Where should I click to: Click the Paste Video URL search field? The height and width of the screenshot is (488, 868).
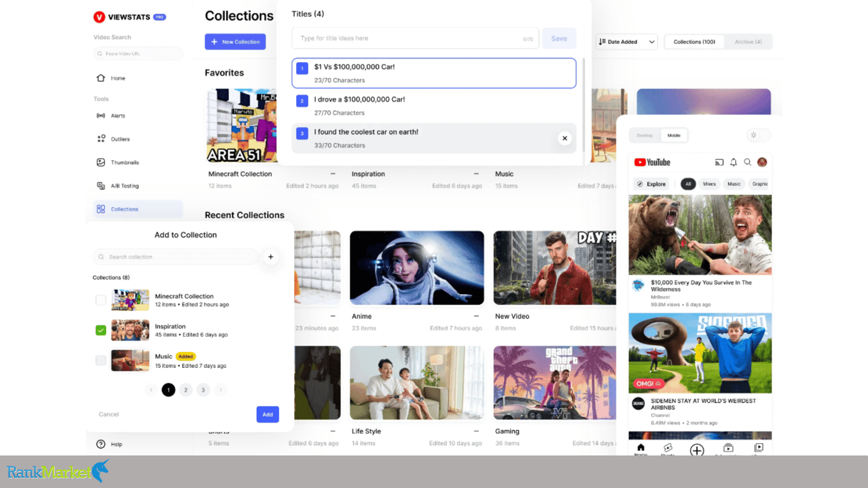(x=138, y=53)
